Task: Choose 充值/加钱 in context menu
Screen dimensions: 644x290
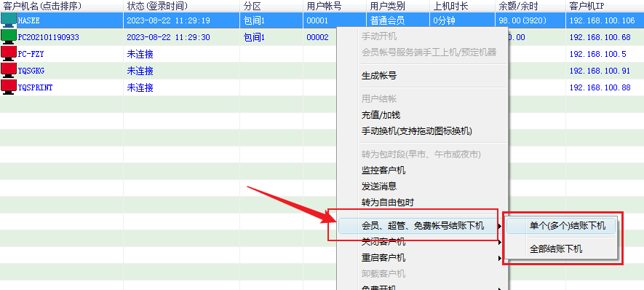Action: click(381, 115)
